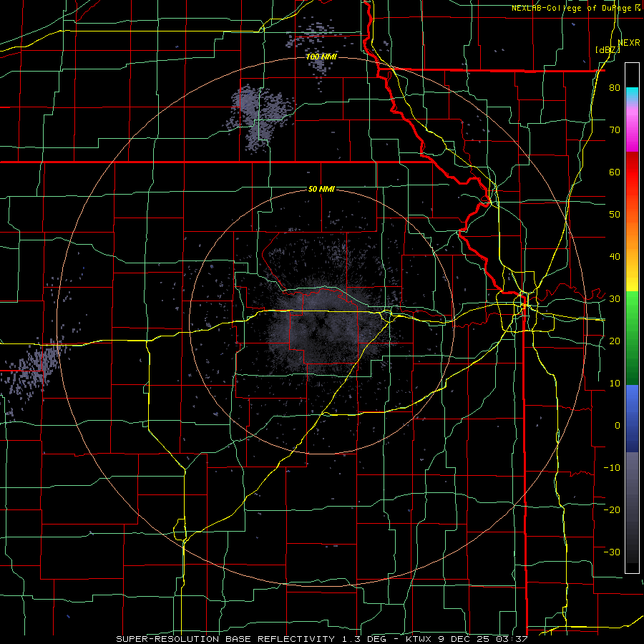
Task: Click the 40 value on the dBZ scale
Action: [x=615, y=257]
